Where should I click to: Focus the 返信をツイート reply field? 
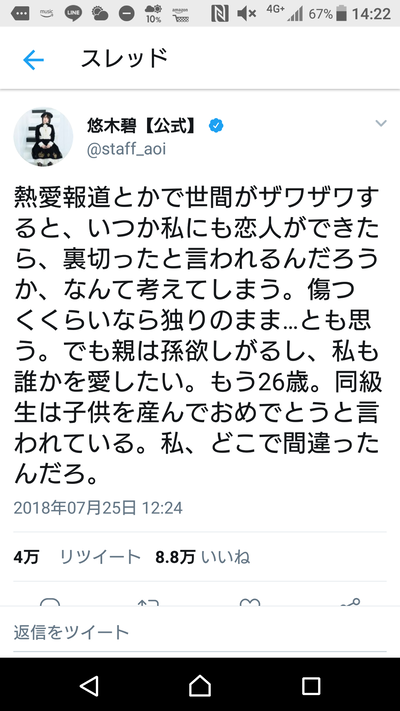coord(200,632)
